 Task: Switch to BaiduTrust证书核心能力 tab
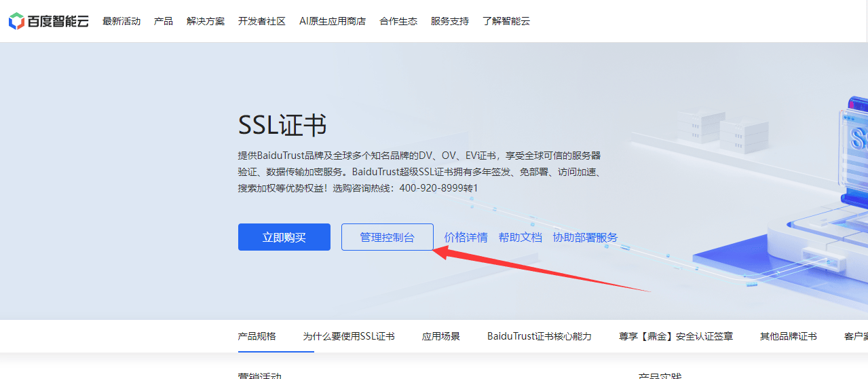[x=540, y=336]
